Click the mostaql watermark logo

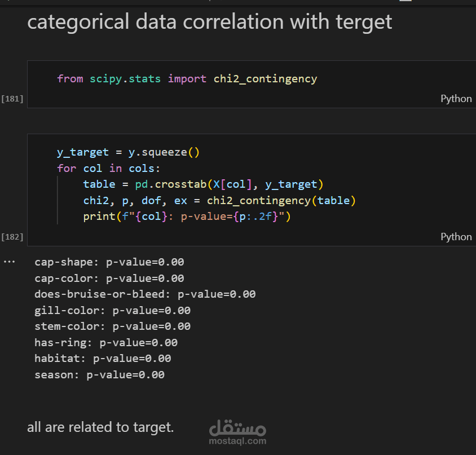tap(237, 432)
